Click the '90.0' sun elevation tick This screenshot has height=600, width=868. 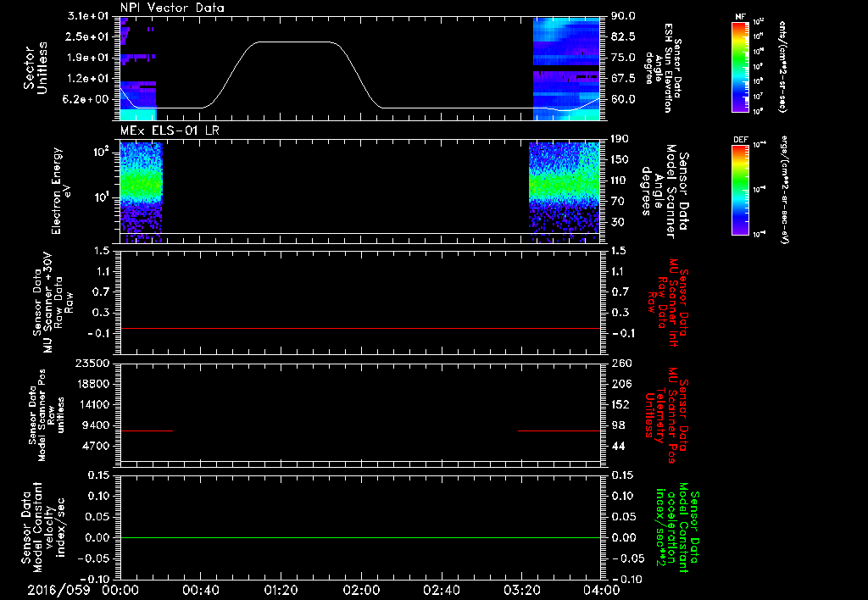[x=623, y=16]
